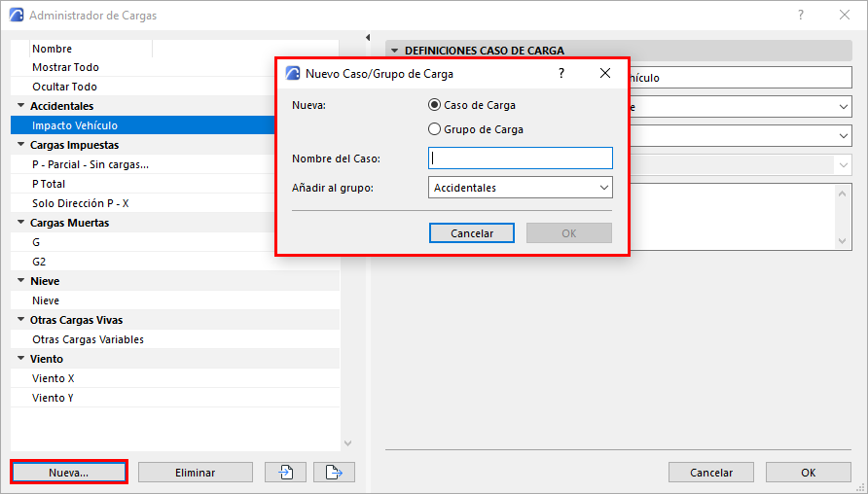The image size is (868, 494).
Task: Cancel the Nuevo Caso/Grupo de Carga dialog
Action: pos(472,233)
